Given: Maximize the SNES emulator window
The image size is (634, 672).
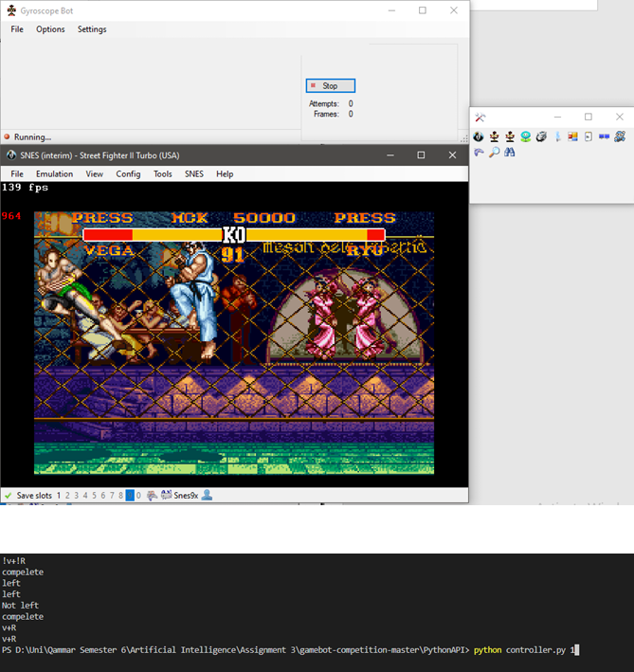Looking at the screenshot, I should point(421,155).
